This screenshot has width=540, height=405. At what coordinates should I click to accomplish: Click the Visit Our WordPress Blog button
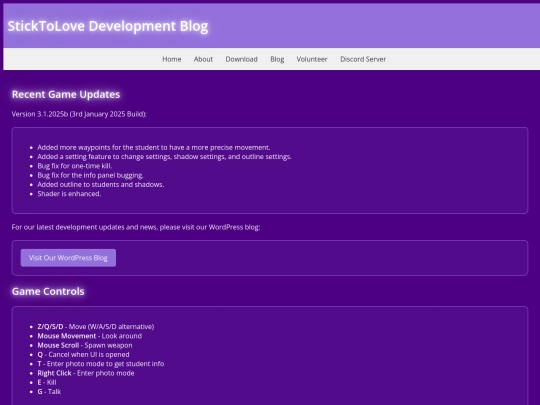(x=68, y=258)
